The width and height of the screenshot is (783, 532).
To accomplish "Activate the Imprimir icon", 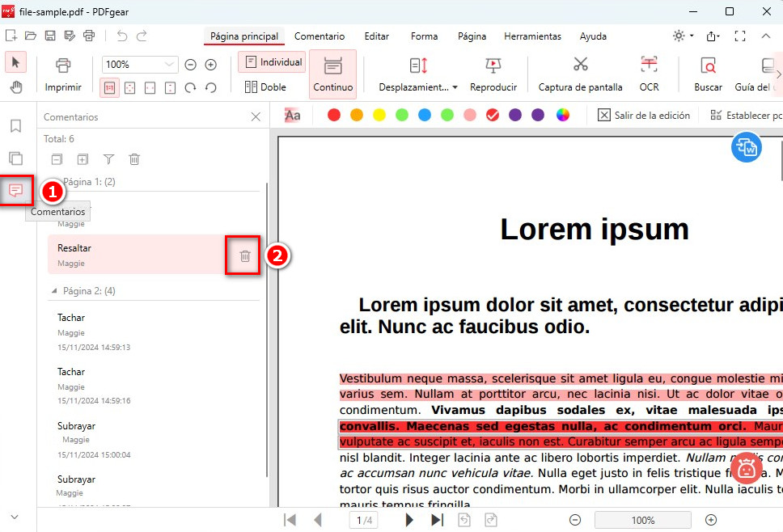I will (63, 73).
